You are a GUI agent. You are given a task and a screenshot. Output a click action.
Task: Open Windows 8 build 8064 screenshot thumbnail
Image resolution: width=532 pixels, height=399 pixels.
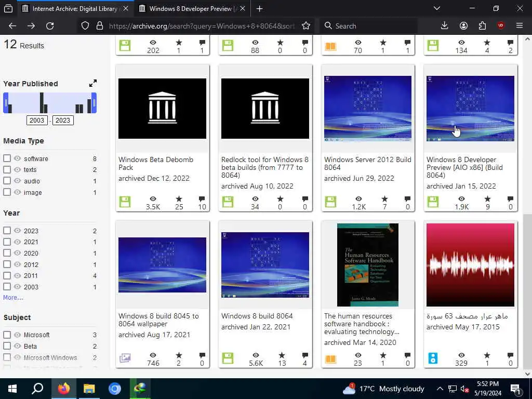(265, 264)
